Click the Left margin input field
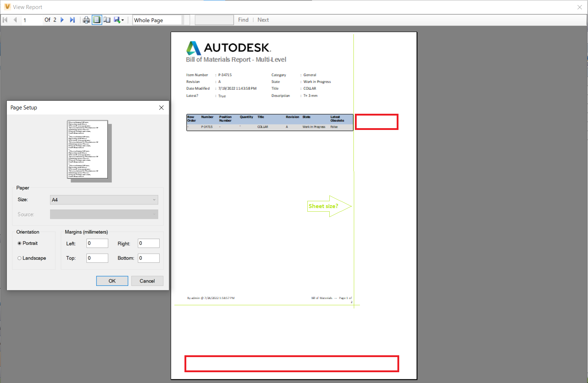The width and height of the screenshot is (588, 383). (97, 243)
